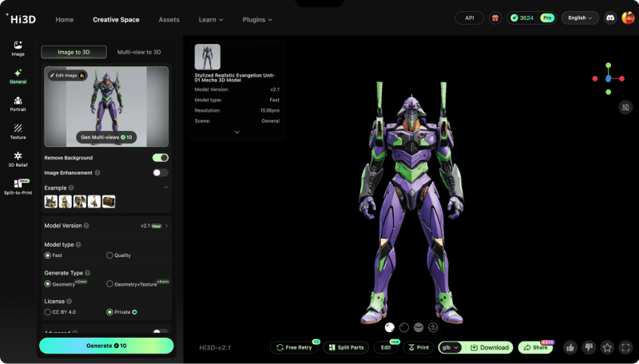Screen dimensions: 639x364
Task: Click the Edit button
Action: [x=386, y=347]
